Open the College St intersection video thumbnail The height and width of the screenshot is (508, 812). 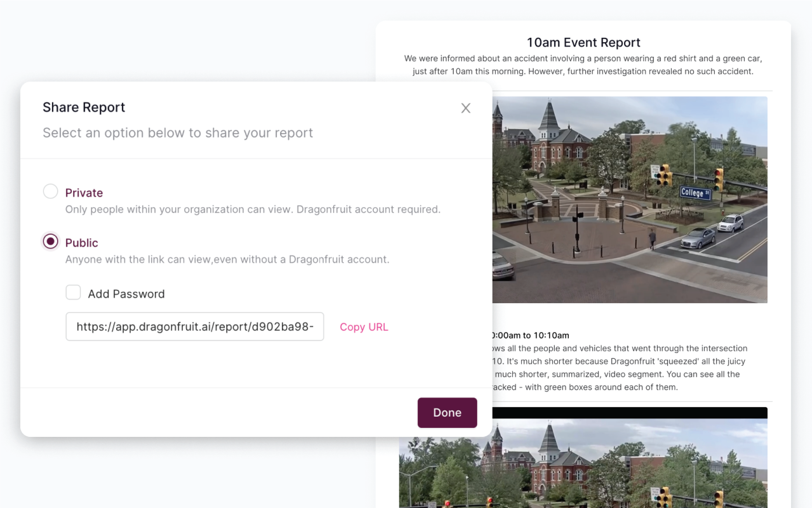[630, 200]
